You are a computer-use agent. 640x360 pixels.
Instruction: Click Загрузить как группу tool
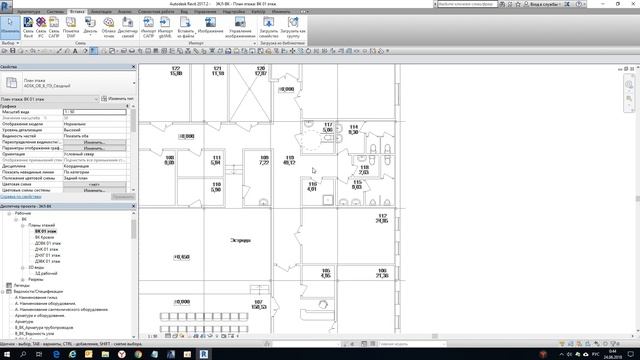pyautogui.click(x=293, y=27)
